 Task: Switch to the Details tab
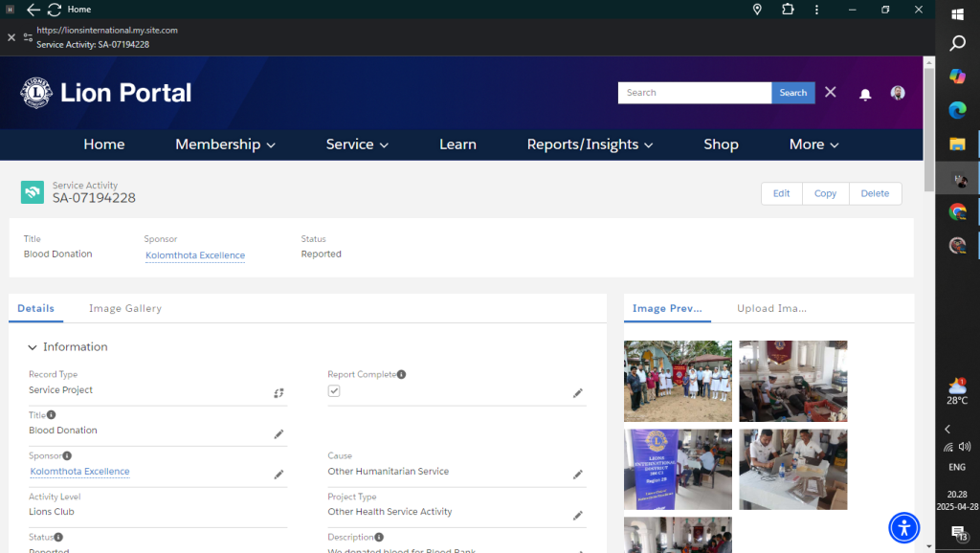click(x=35, y=308)
